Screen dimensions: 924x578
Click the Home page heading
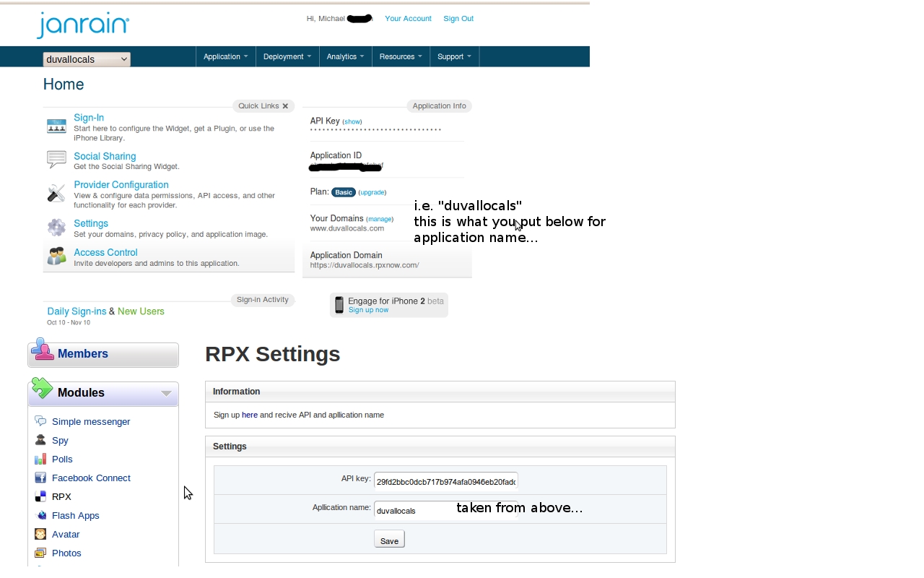(x=64, y=85)
